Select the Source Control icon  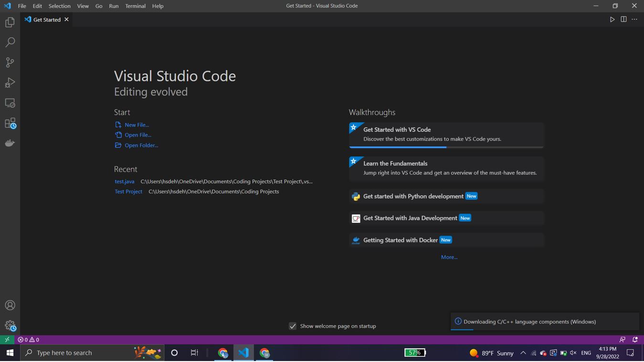[x=10, y=62]
